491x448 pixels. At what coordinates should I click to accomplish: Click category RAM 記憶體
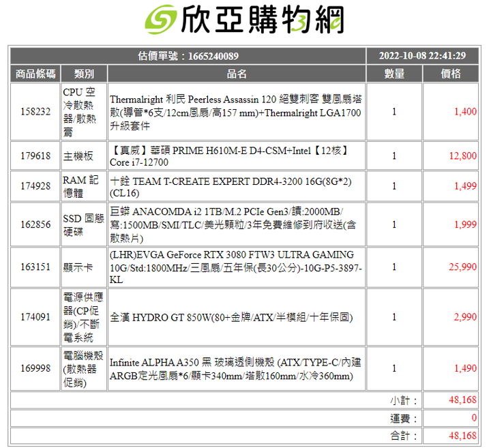point(80,186)
